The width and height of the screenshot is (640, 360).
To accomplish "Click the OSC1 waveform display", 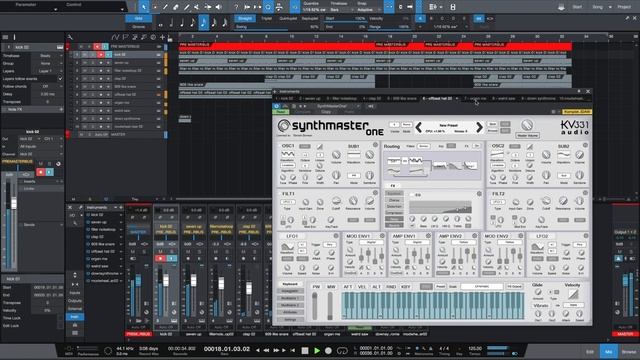I will pos(287,154).
